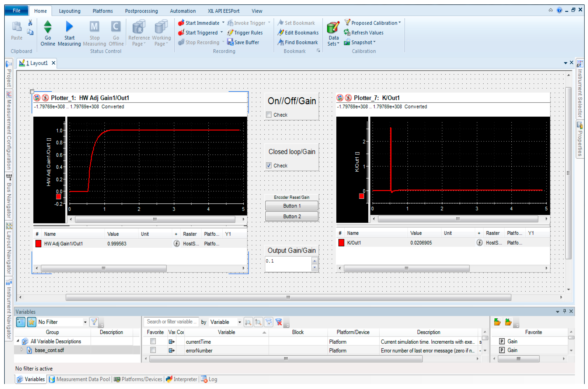This screenshot has width=588, height=389.
Task: Click Find Bookmark icon
Action: (281, 42)
